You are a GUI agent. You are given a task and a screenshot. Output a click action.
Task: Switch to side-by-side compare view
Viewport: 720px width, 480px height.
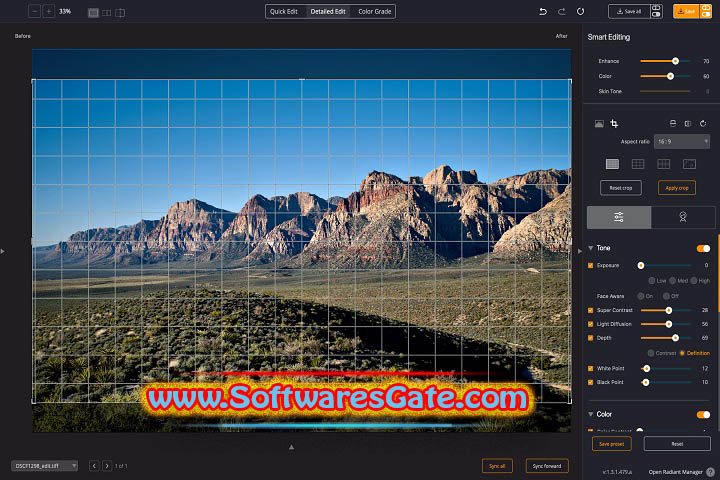(107, 13)
